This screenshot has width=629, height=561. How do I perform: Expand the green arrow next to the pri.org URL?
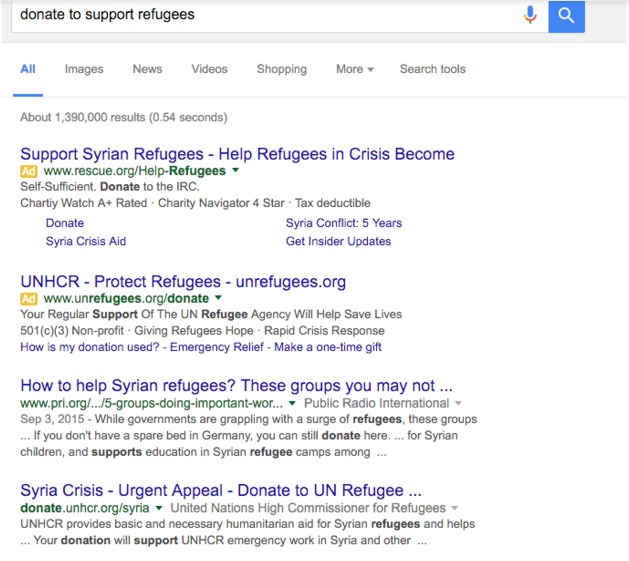(292, 403)
